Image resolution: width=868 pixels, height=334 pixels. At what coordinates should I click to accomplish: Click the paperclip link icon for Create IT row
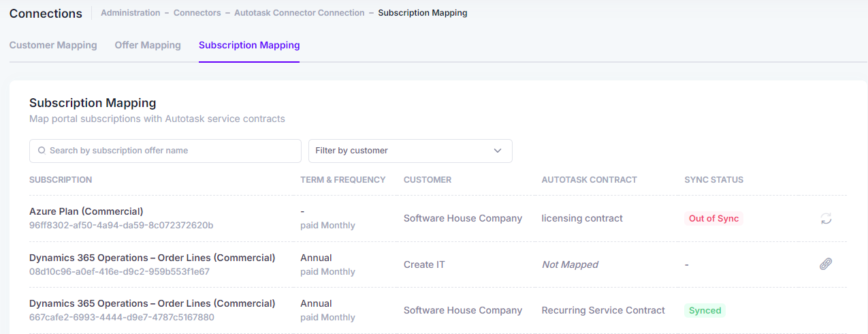tap(826, 264)
